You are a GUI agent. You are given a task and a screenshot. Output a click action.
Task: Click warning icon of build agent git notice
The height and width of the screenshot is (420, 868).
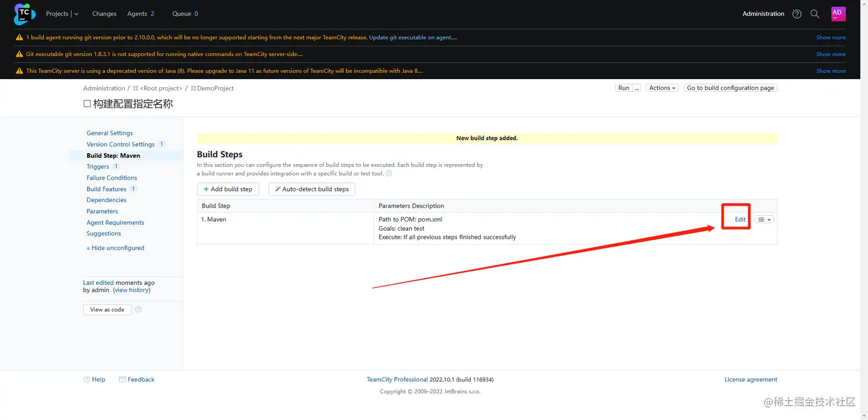tap(20, 37)
